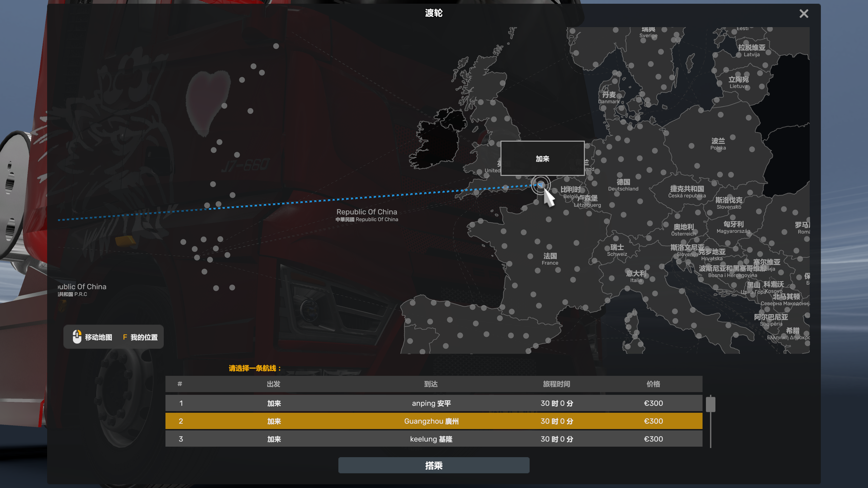Click the 移动地图 mouse icon
The height and width of the screenshot is (488, 868).
click(77, 337)
